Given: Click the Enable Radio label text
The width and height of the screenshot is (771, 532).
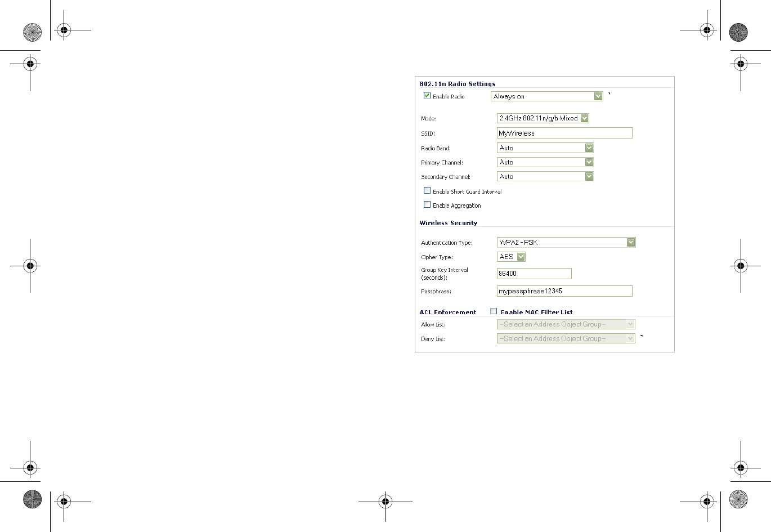Looking at the screenshot, I should click(449, 97).
